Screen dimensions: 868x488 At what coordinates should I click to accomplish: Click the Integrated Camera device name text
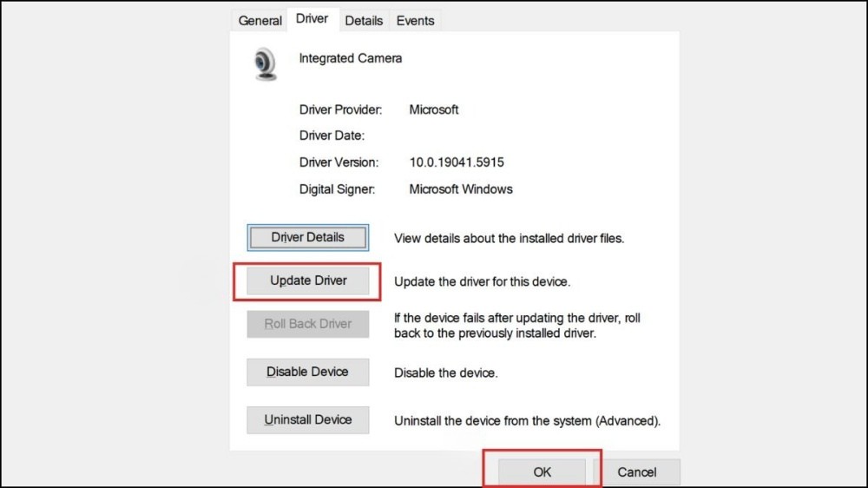click(x=351, y=58)
